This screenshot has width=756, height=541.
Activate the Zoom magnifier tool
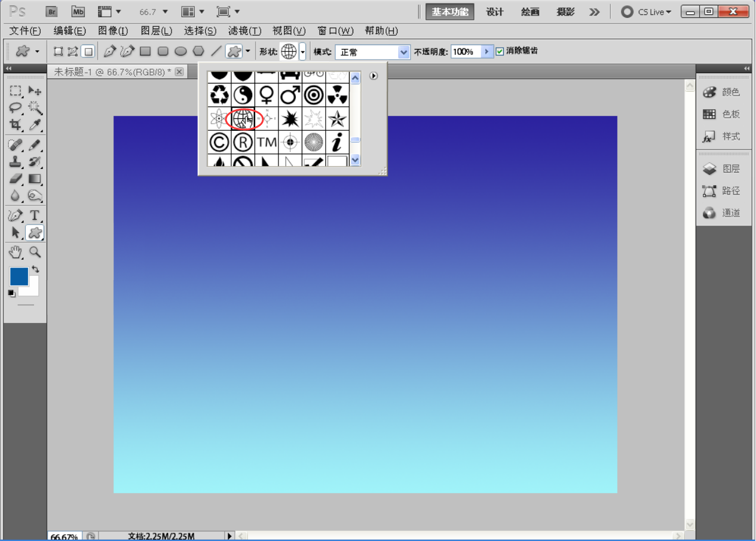point(35,252)
